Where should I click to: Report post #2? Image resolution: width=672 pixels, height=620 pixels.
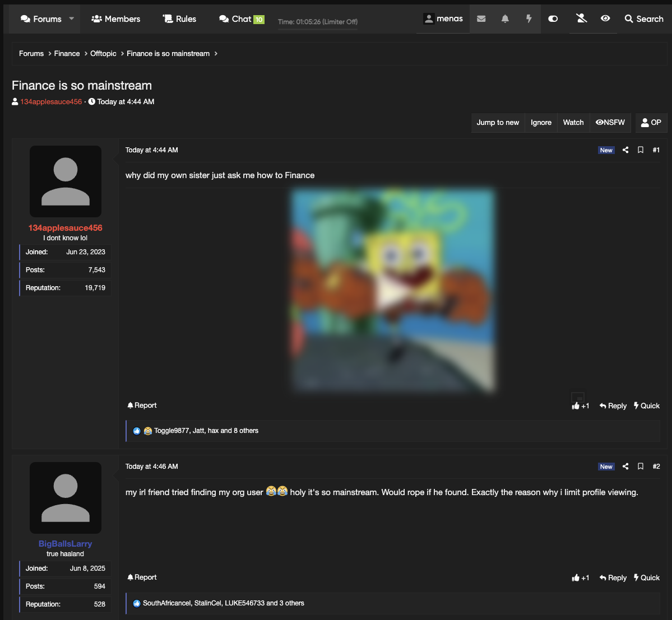pyautogui.click(x=142, y=577)
